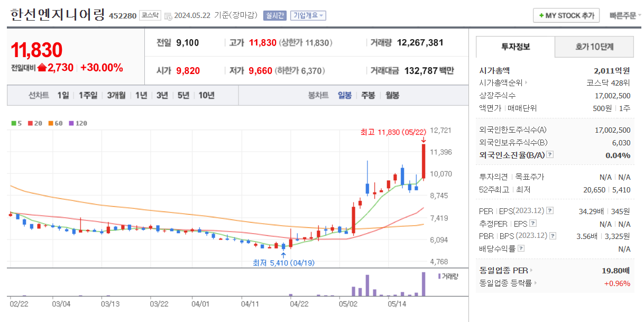
Task: Click the 19.80배 sector PER value
Action: pos(616,271)
